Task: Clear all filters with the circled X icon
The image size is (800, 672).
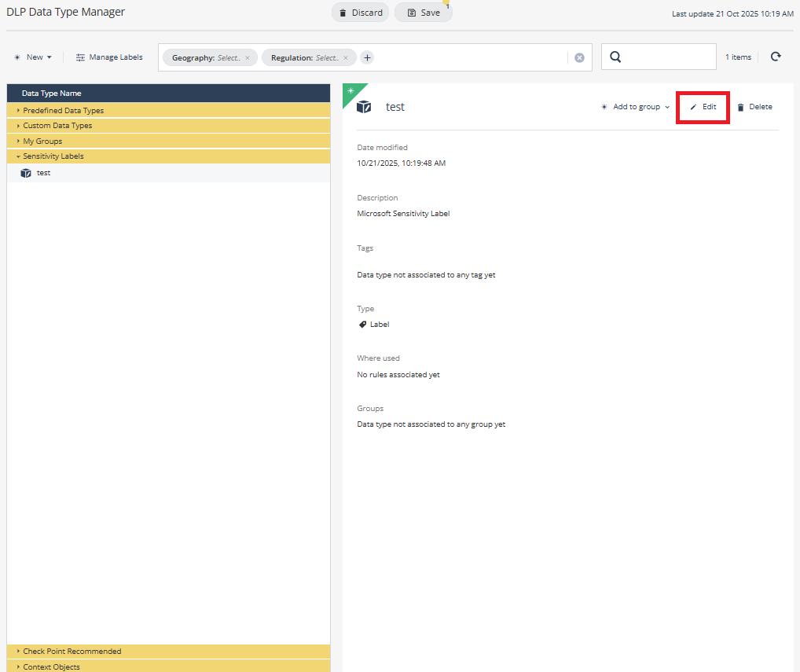Action: (x=579, y=57)
